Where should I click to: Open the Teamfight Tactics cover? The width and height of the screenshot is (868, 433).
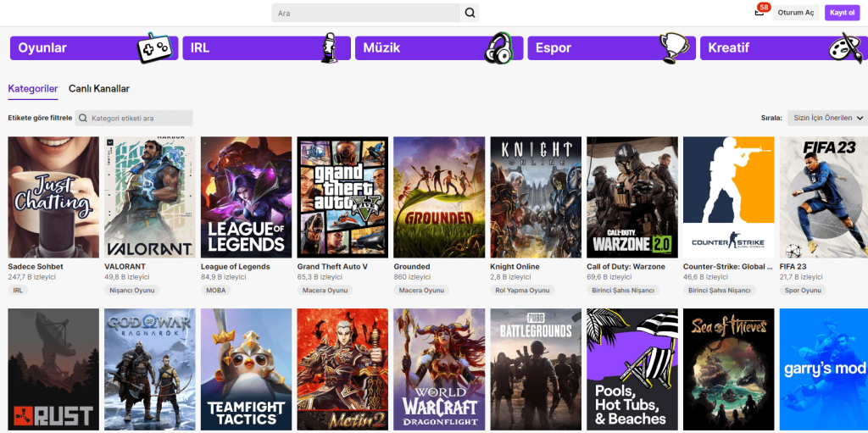(x=247, y=369)
